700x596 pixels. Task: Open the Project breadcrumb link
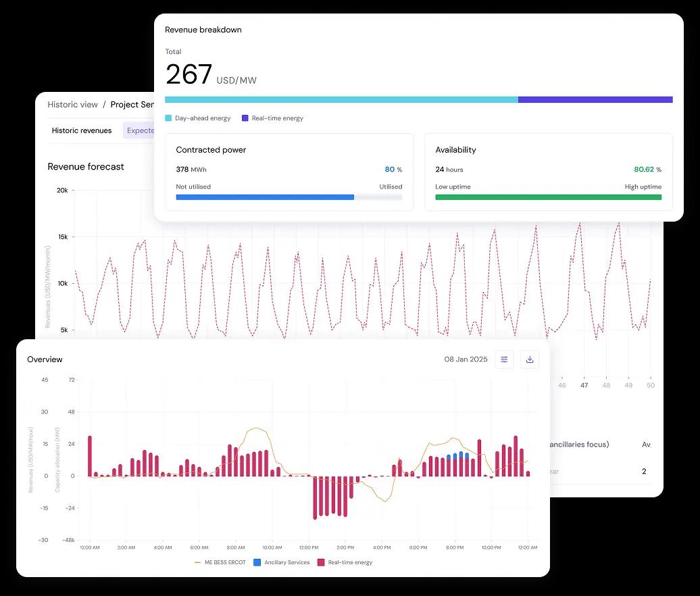(132, 105)
